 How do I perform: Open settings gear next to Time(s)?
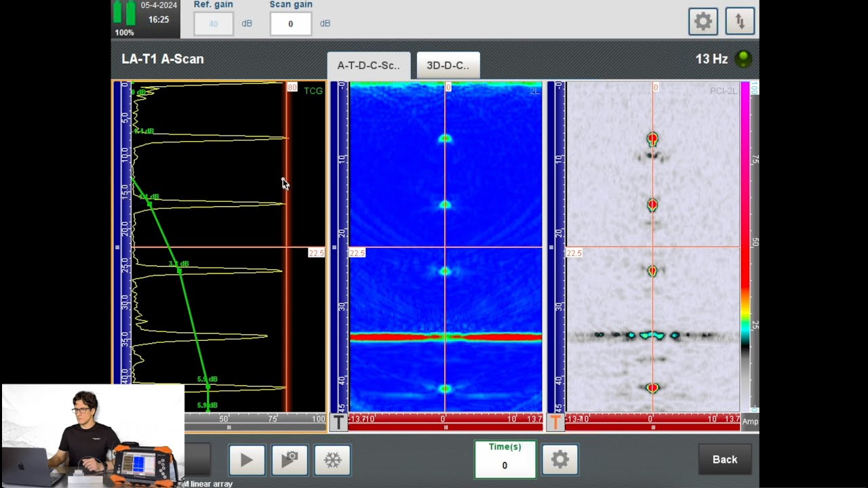point(559,460)
